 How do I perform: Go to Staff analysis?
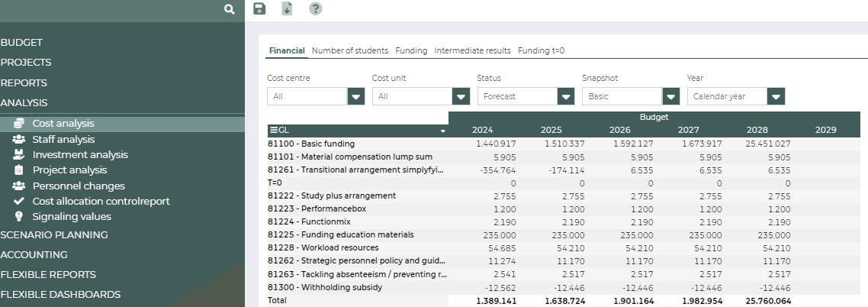click(63, 140)
